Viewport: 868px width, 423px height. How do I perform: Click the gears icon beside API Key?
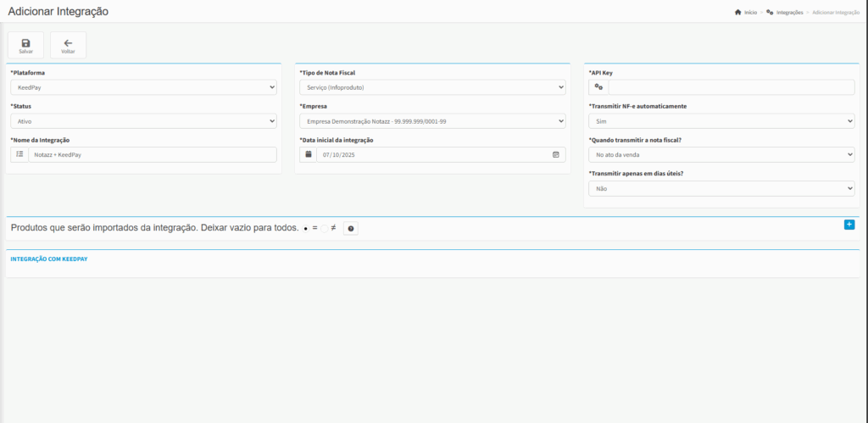(x=598, y=87)
